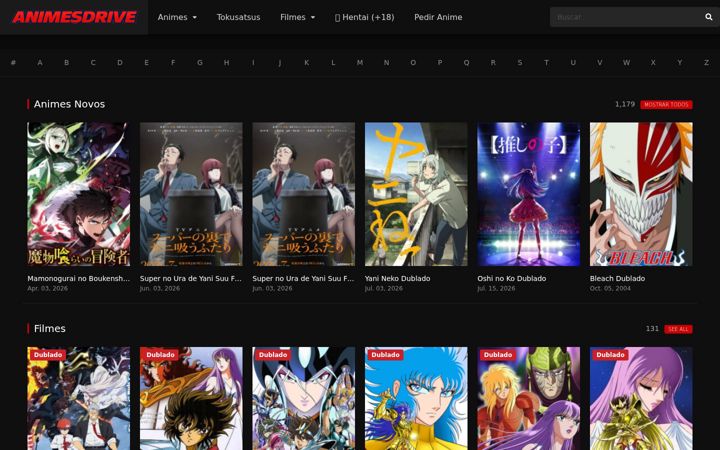Filter animes by letter B

point(67,62)
